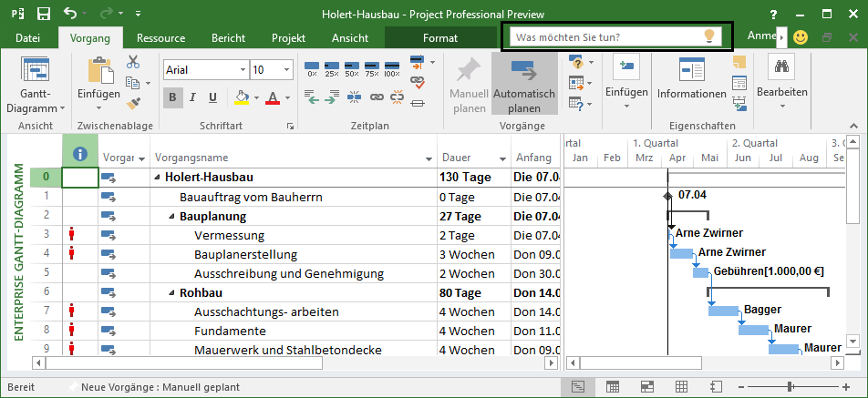
Task: Switch to team planner view in status bar
Action: click(x=646, y=387)
